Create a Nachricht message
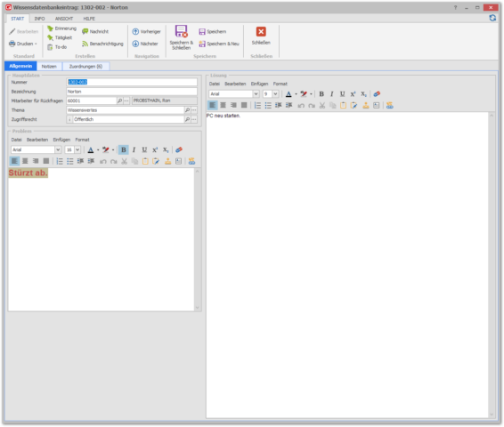Image resolution: width=504 pixels, height=427 pixels. 95,31
